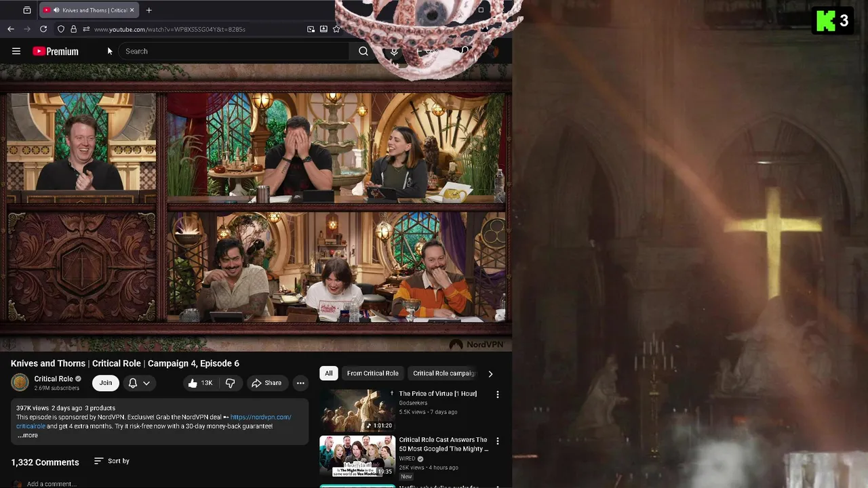View site security padlock info

[x=73, y=29]
